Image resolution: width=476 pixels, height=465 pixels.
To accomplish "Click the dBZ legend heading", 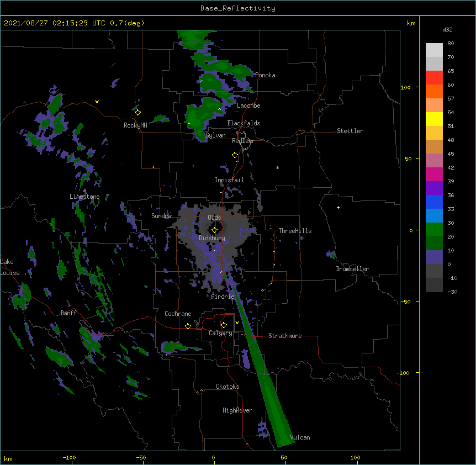I will tap(447, 29).
